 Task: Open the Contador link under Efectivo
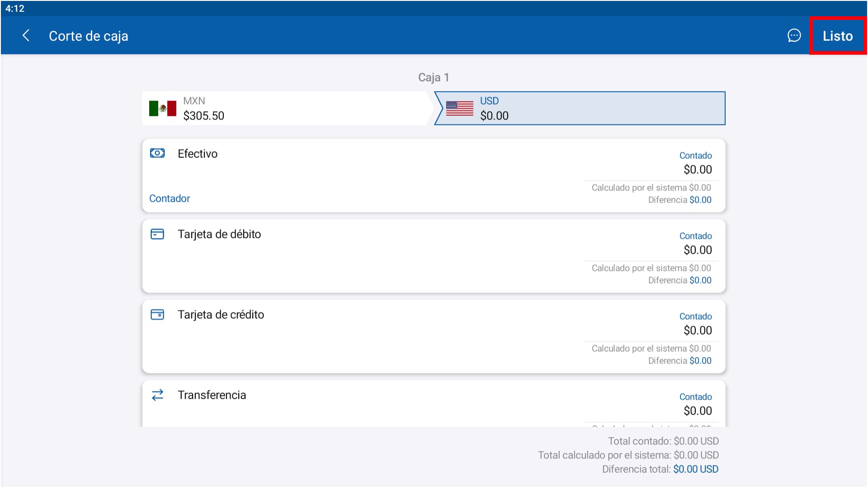coord(170,199)
